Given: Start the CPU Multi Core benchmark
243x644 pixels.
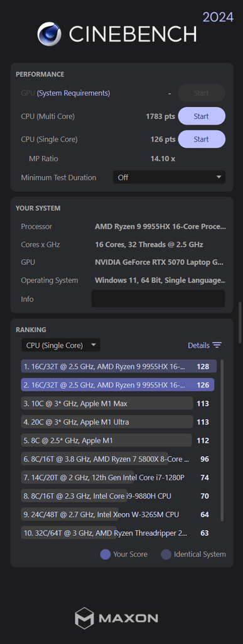Looking at the screenshot, I should point(201,116).
